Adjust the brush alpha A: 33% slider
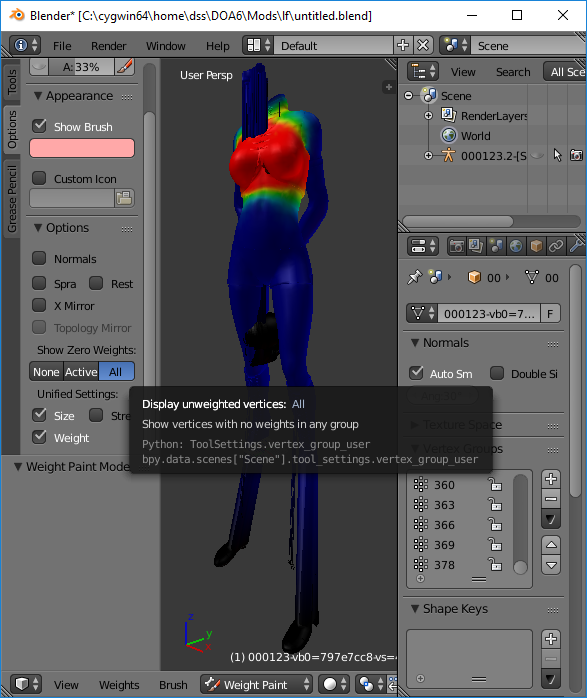 [x=81, y=67]
